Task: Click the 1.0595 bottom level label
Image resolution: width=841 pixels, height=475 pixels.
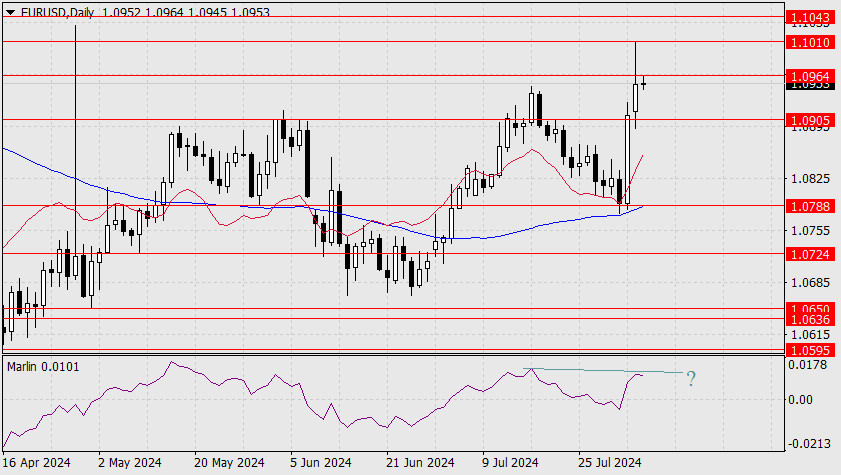Action: pyautogui.click(x=810, y=350)
